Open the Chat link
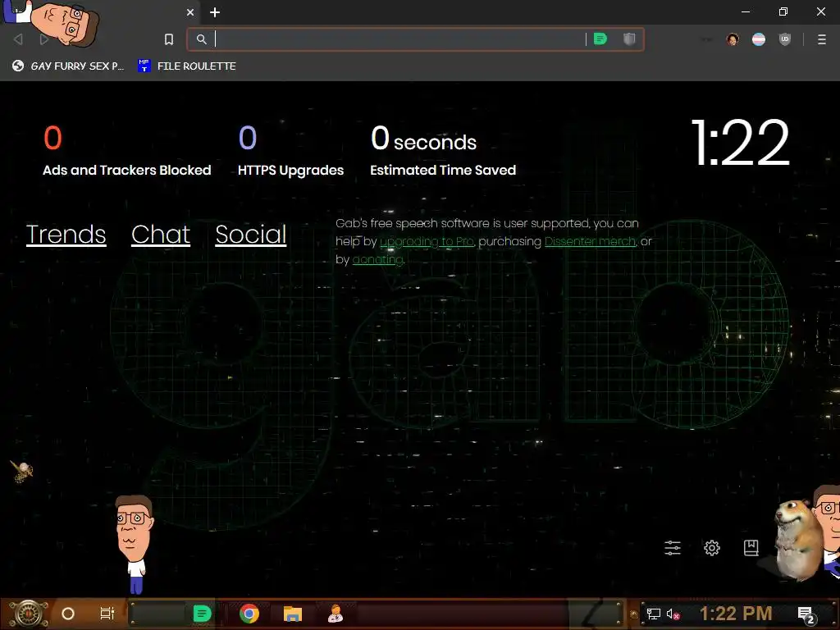 tap(161, 234)
